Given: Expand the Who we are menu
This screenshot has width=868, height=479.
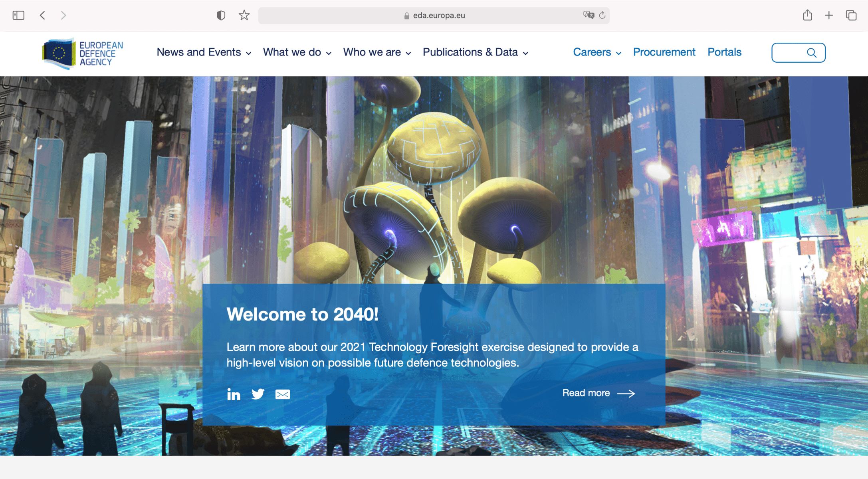Looking at the screenshot, I should (x=377, y=52).
